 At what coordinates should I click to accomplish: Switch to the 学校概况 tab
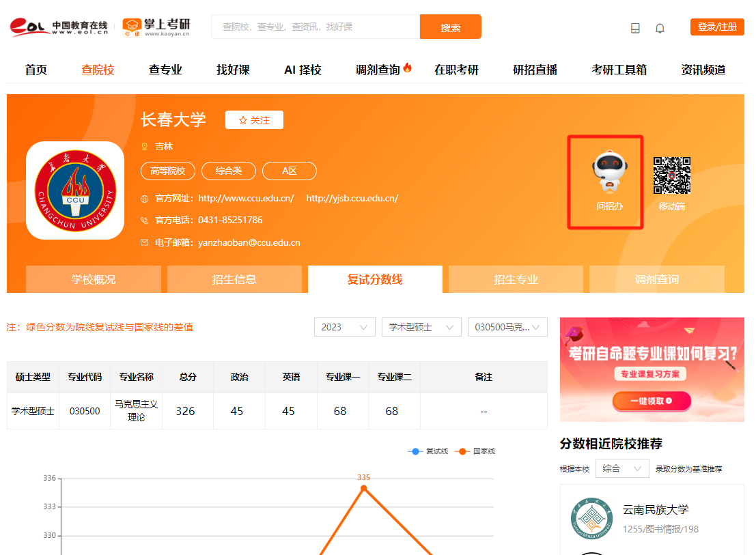coord(94,279)
